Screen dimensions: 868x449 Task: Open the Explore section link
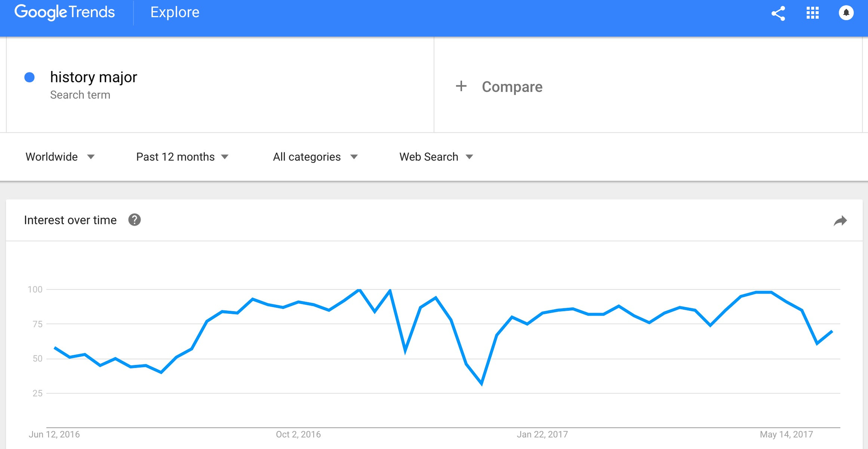click(x=175, y=12)
